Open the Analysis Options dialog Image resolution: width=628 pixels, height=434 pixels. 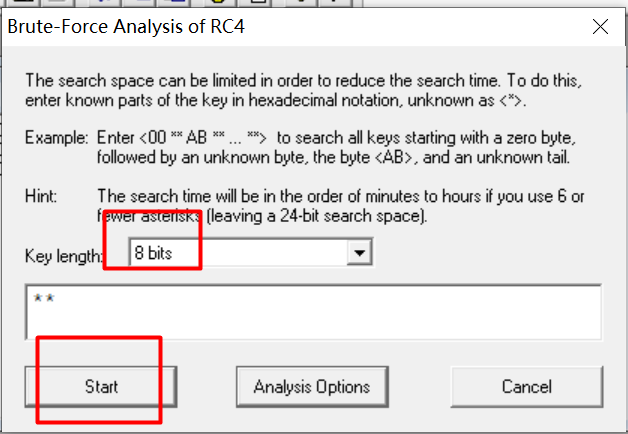click(312, 387)
